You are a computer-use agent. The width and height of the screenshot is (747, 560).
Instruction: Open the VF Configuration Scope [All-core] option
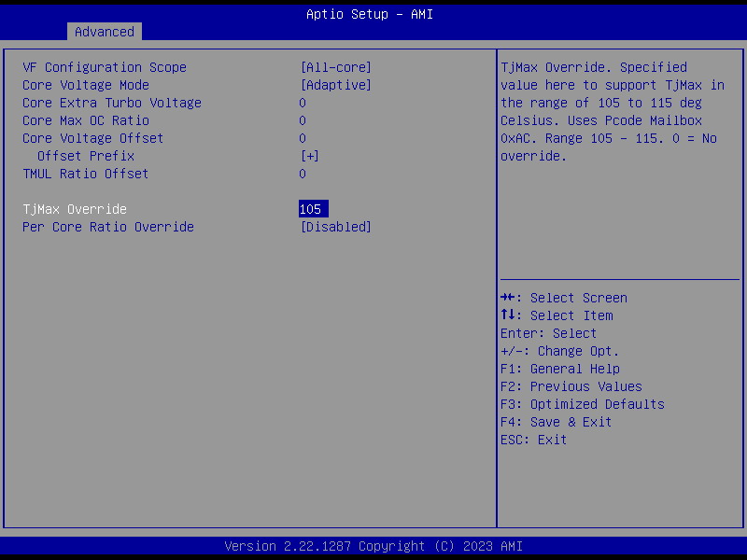[x=336, y=67]
